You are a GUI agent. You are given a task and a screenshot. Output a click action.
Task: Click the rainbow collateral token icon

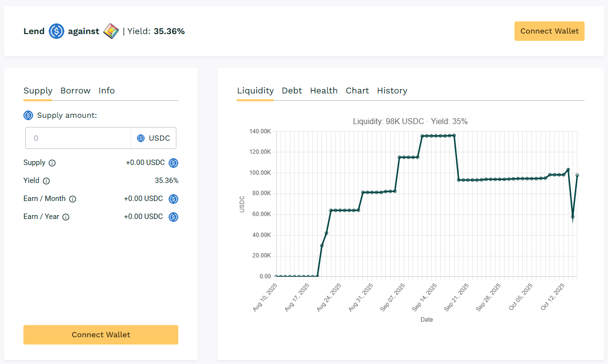click(x=111, y=32)
